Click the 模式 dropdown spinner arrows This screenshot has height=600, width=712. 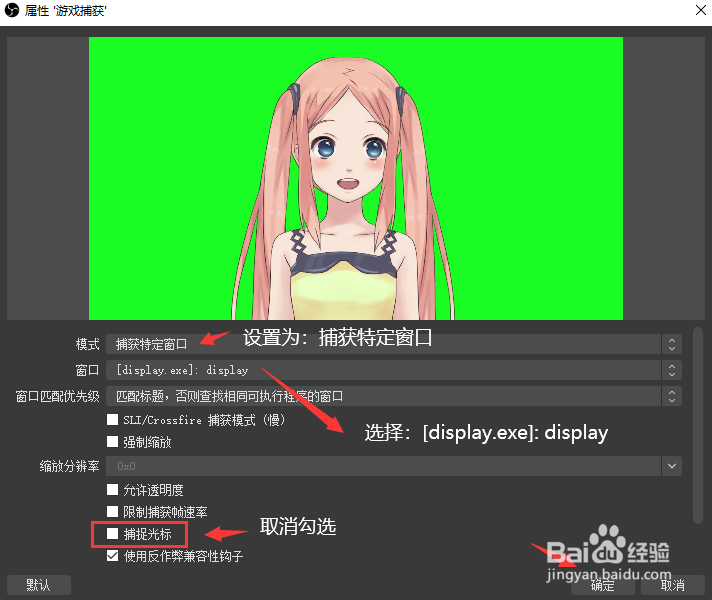pyautogui.click(x=672, y=344)
